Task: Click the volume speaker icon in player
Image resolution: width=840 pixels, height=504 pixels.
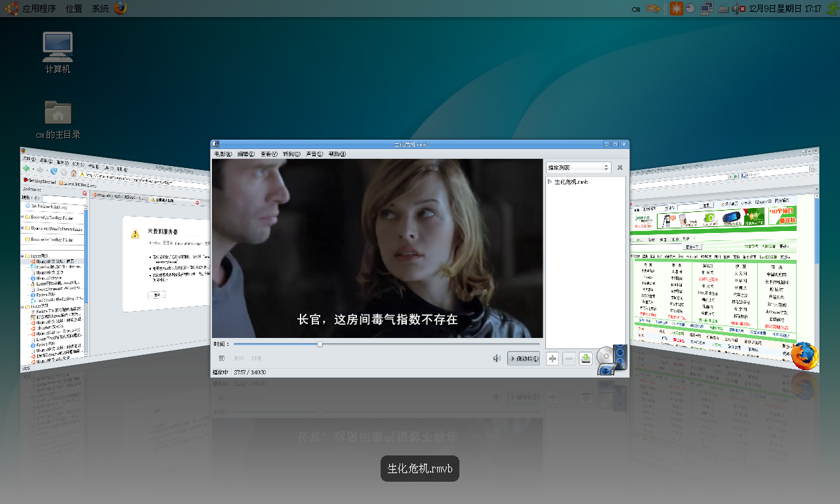Action: [497, 358]
